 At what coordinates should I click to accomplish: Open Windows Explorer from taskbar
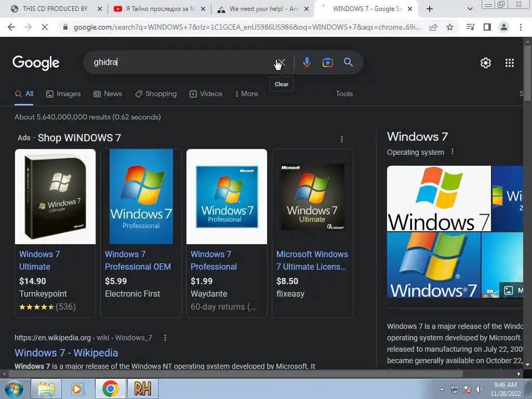[46, 389]
